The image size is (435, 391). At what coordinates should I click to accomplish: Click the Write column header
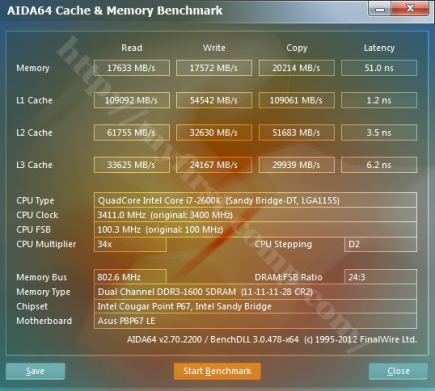click(x=214, y=48)
